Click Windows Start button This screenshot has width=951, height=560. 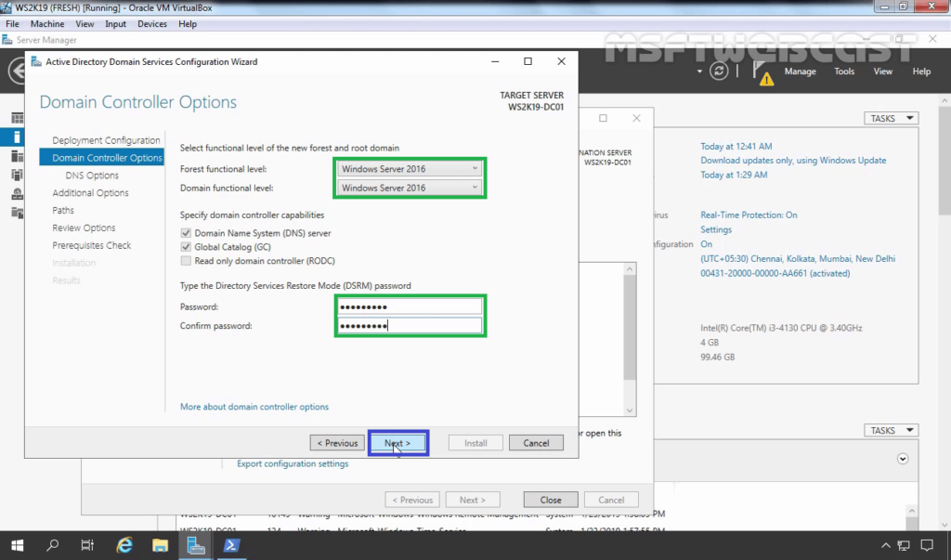click(17, 545)
